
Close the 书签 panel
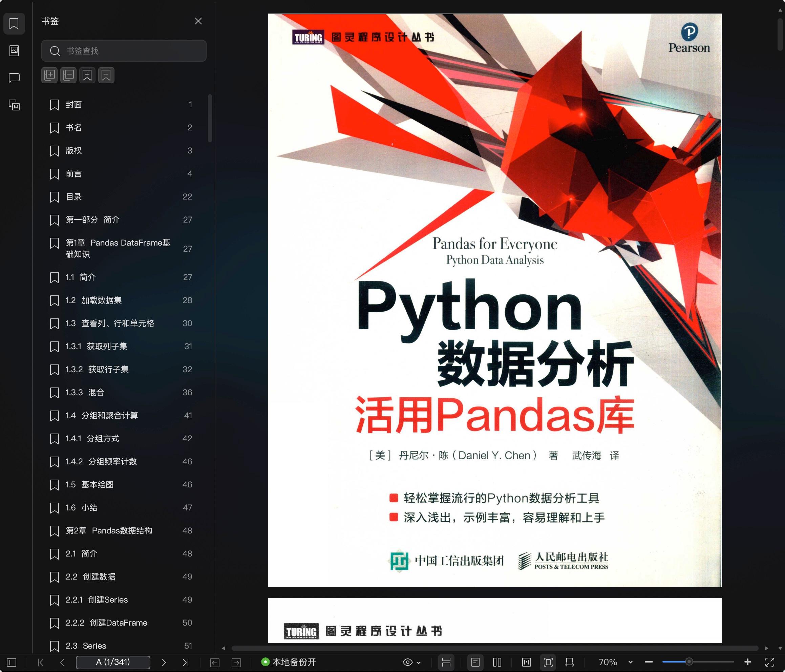click(198, 21)
